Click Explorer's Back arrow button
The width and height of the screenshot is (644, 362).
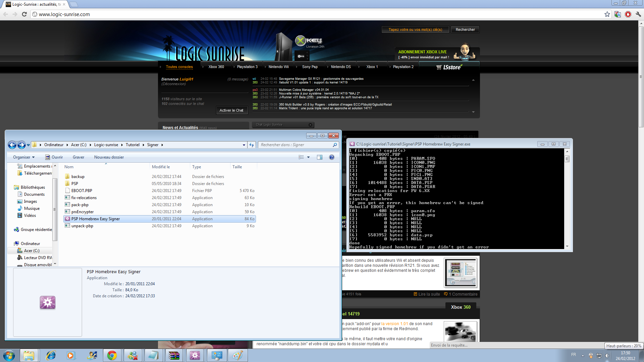click(x=12, y=145)
